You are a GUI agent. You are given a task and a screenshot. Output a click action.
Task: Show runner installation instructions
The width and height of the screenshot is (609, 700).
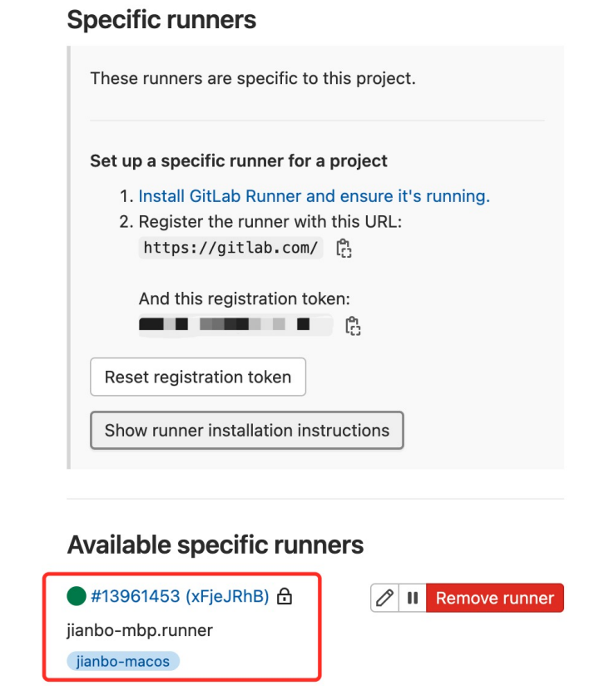[246, 431]
